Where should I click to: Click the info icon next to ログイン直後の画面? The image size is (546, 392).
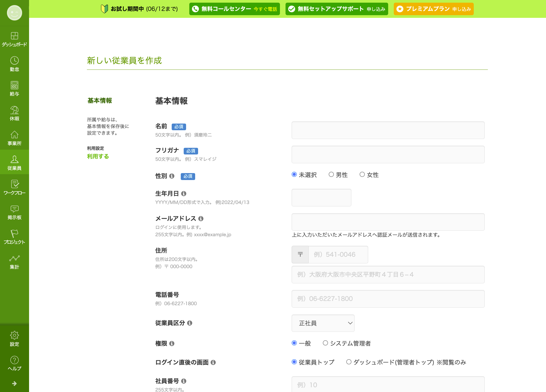213,362
